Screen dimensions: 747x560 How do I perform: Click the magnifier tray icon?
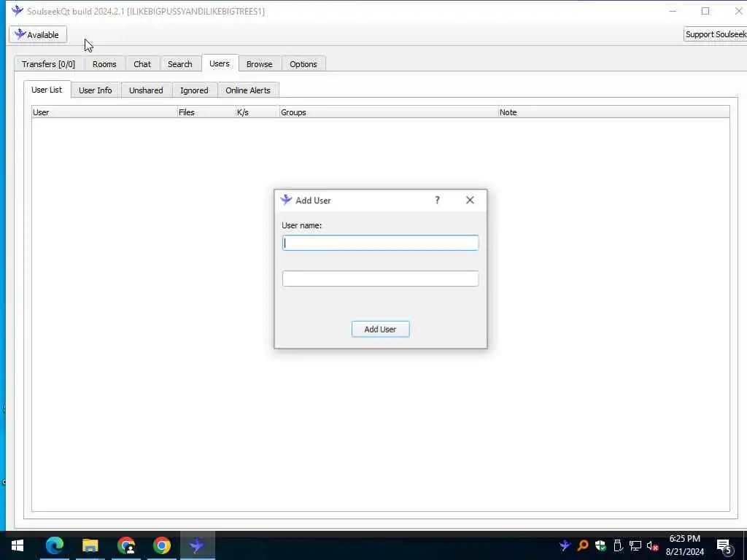[x=583, y=545]
